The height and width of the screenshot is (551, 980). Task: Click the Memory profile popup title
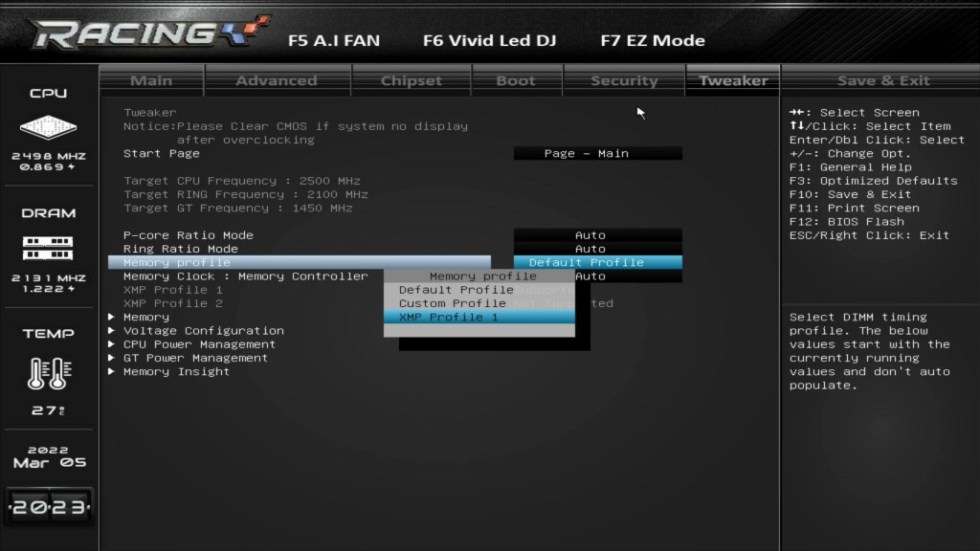point(482,276)
